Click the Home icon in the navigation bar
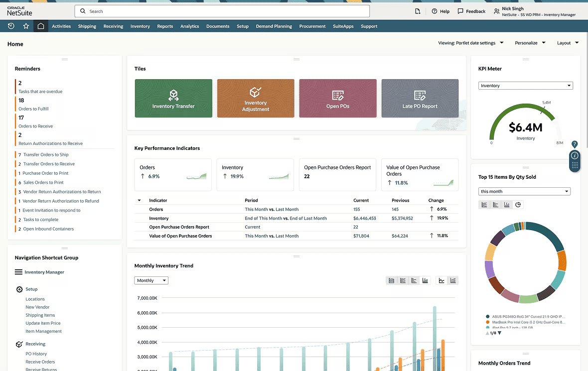Viewport: 588px width, 371px height. (x=41, y=26)
